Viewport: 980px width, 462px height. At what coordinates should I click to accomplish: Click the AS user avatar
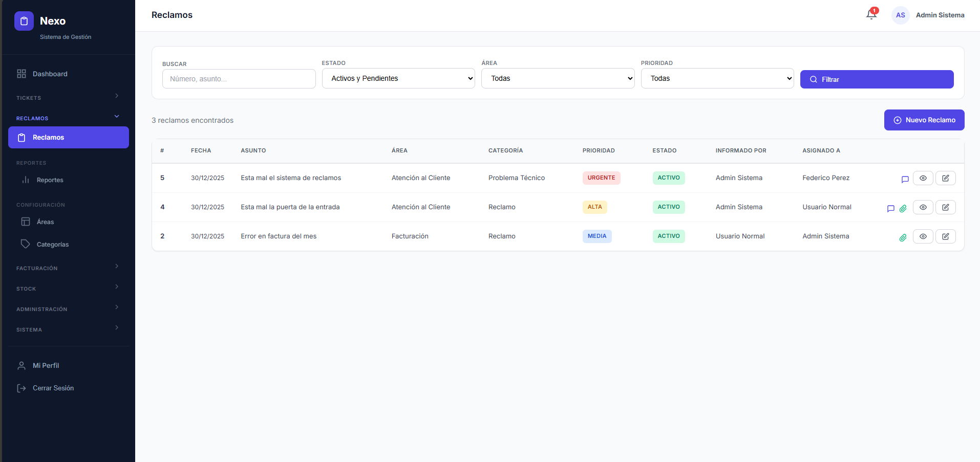[x=900, y=15]
